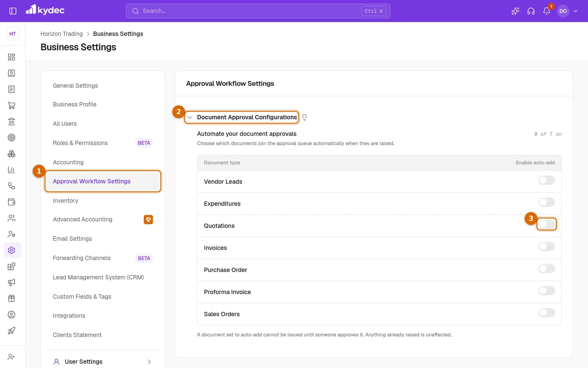Click the kydec logo
Viewport: 588px width, 368px height.
[45, 10]
